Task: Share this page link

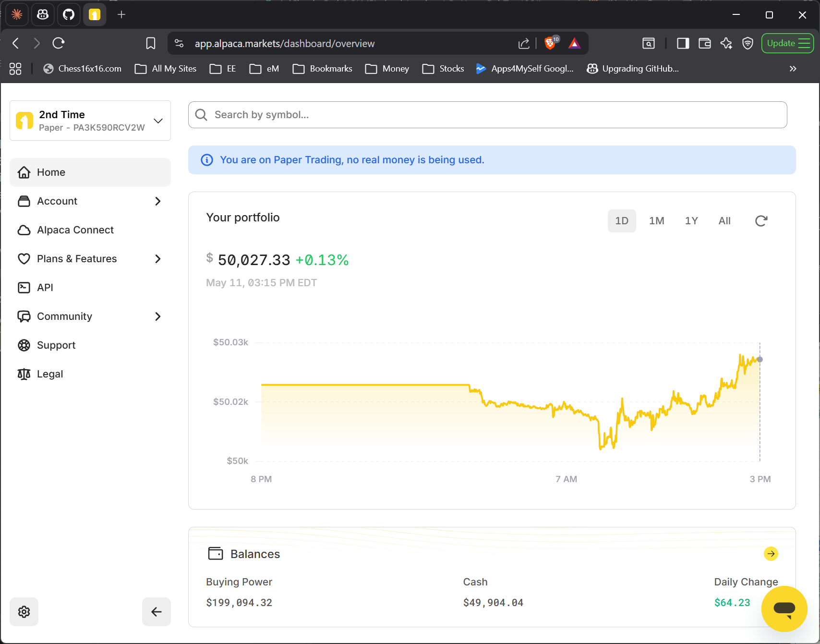Action: [524, 43]
